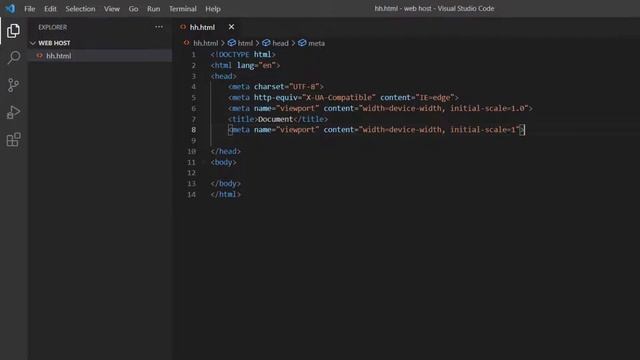640x360 pixels.
Task: Click line number 8 in gutter
Action: pos(193,130)
